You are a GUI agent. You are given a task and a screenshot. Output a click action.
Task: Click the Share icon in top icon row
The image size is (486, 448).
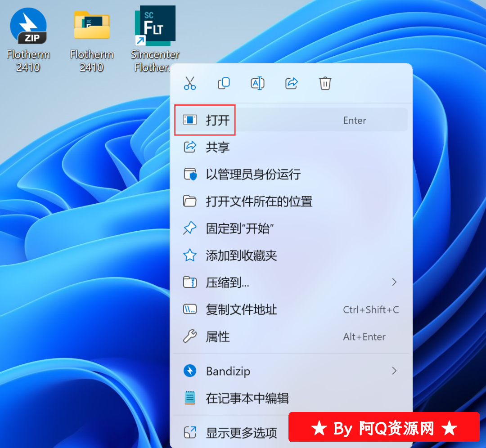click(291, 83)
